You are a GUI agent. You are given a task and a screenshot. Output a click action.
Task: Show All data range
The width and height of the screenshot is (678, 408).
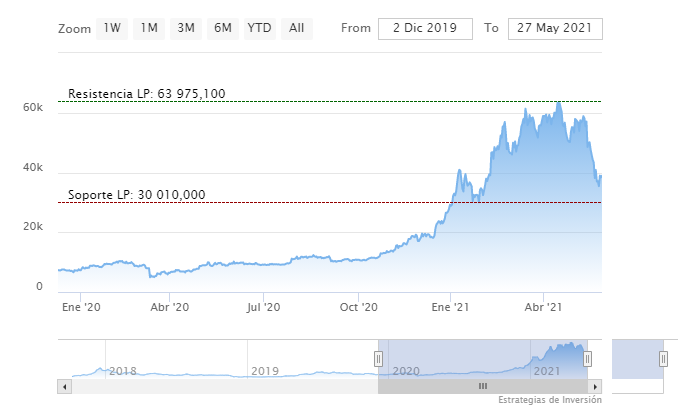pos(296,28)
